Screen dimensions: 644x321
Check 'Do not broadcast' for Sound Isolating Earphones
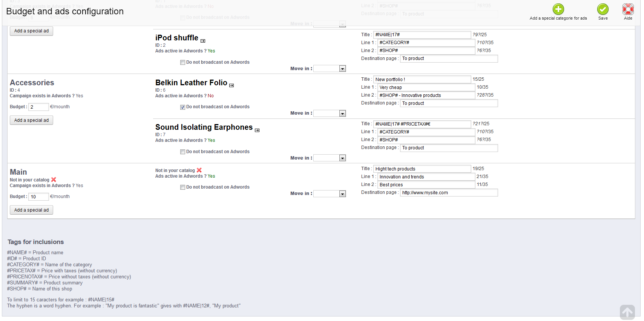(x=182, y=152)
